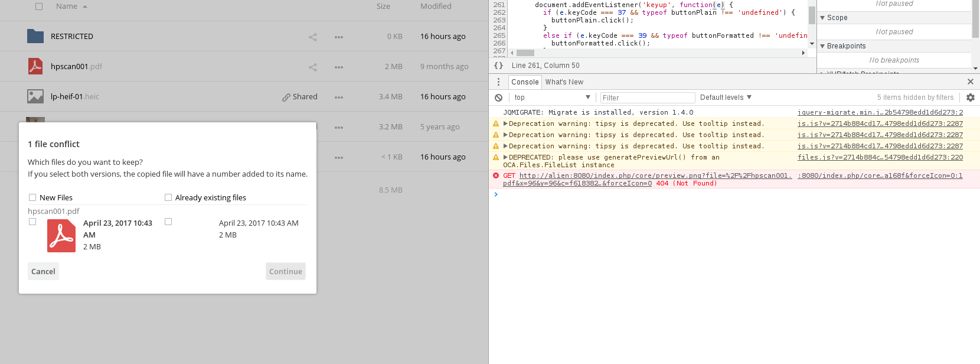Open the top execution context dropdown
Screen dimensions: 980x364
[x=552, y=97]
